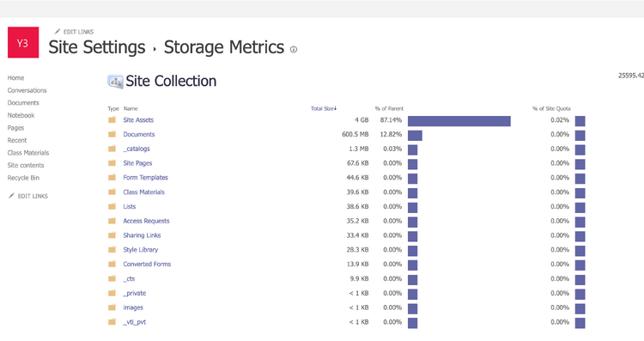
Task: Open Pages in the left navigation
Action: [x=15, y=128]
